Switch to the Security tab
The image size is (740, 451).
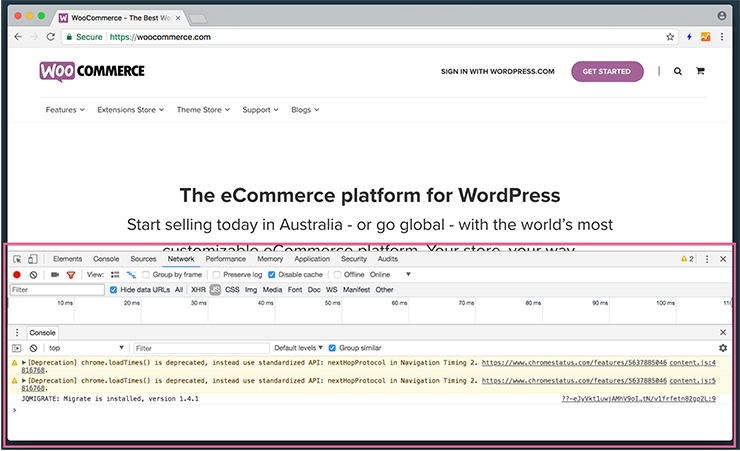(x=354, y=259)
